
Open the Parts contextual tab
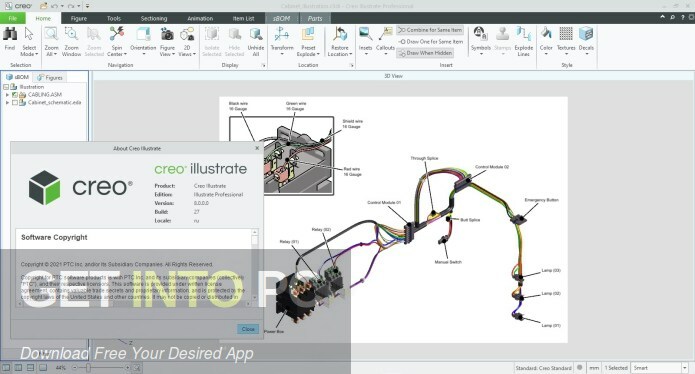[315, 18]
